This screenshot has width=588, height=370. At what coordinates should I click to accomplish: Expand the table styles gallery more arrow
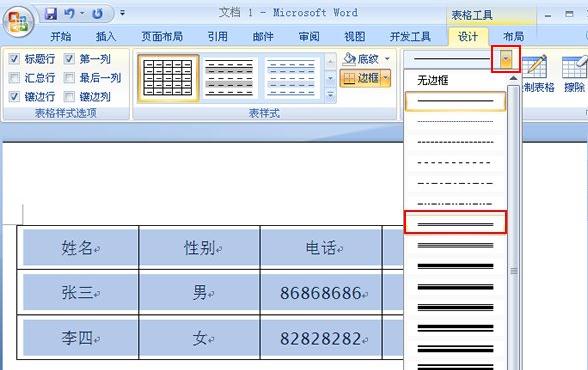coord(330,95)
